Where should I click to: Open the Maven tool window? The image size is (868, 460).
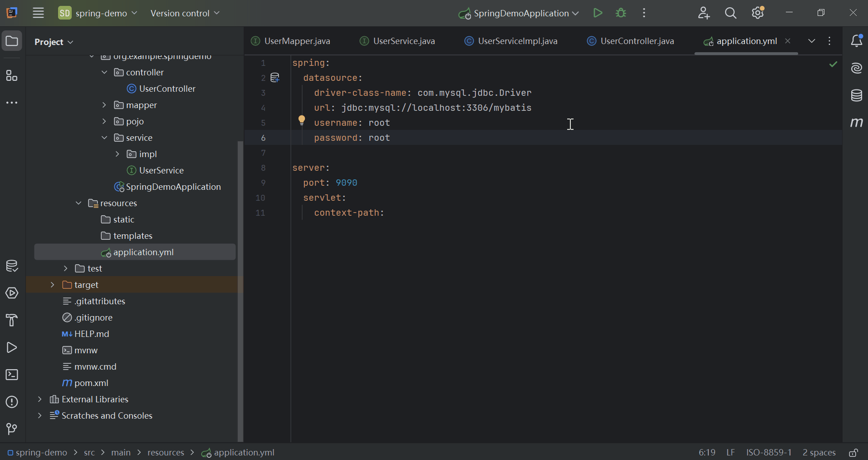[857, 123]
